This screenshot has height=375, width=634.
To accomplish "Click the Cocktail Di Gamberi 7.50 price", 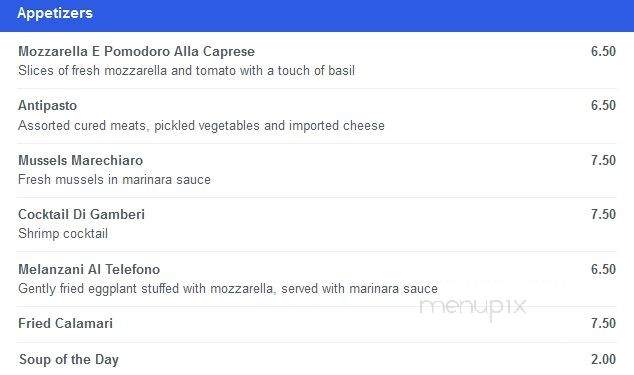I will (x=603, y=214).
